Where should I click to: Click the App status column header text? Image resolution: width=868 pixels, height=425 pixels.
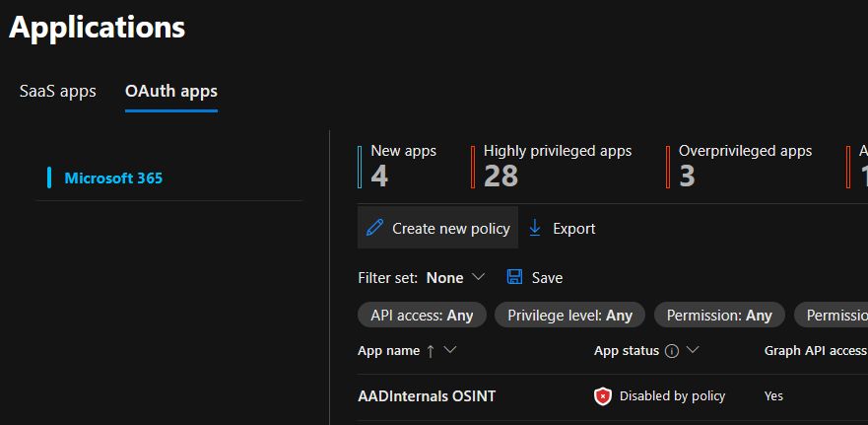tap(627, 351)
